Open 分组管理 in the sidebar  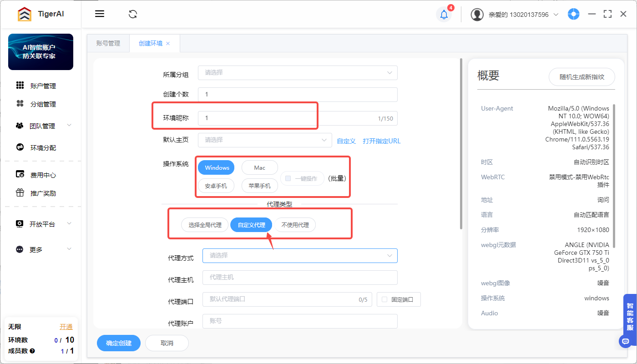(x=43, y=104)
